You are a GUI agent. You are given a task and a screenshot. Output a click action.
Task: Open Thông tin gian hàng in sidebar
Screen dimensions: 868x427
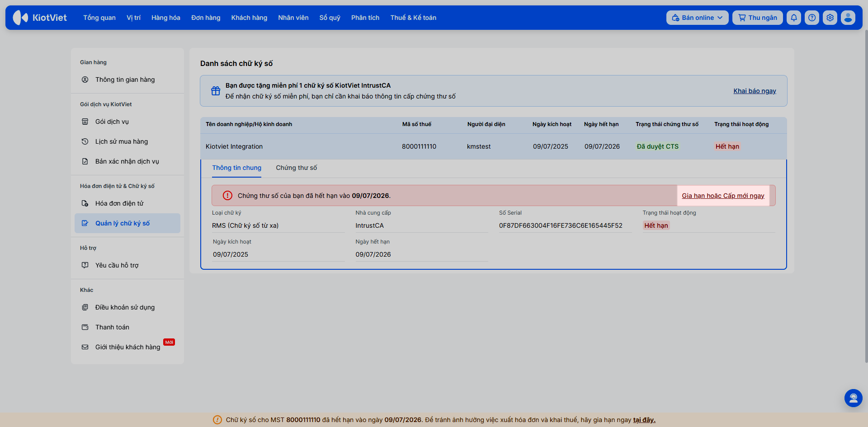(127, 80)
